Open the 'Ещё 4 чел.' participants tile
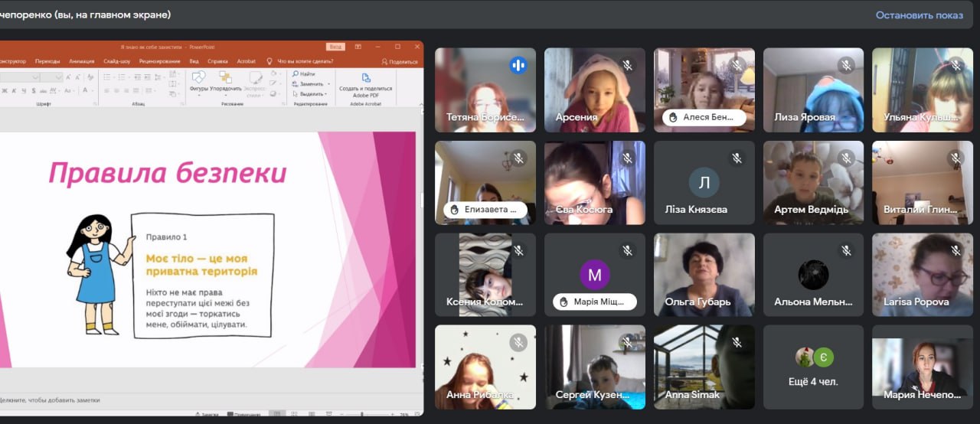The width and height of the screenshot is (980, 424). [813, 367]
